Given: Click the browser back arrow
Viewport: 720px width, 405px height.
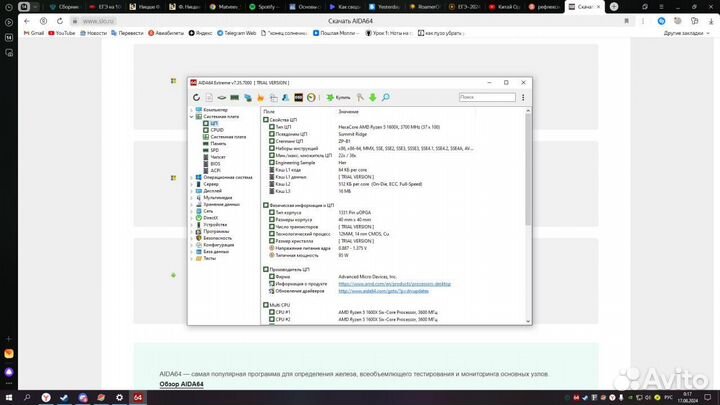Looking at the screenshot, I should pos(27,21).
